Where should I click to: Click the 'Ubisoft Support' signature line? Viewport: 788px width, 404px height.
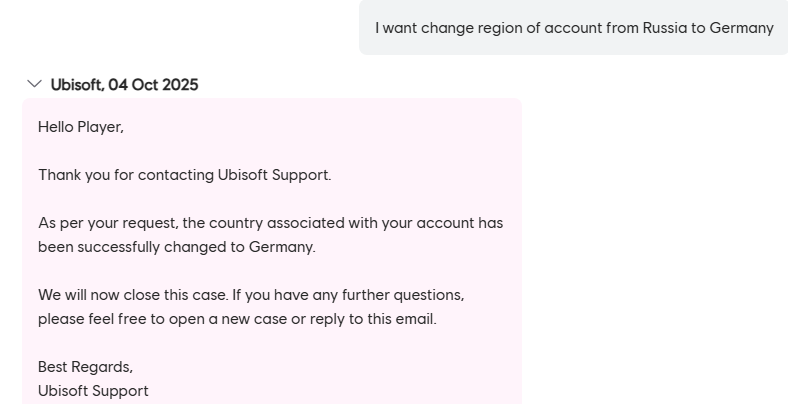coord(93,391)
